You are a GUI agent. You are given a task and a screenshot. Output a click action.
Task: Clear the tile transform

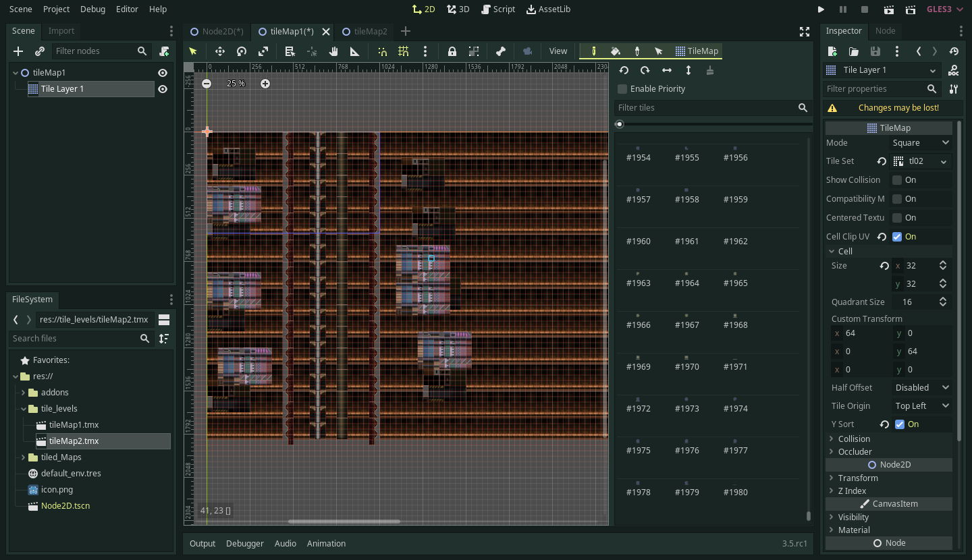coord(709,70)
